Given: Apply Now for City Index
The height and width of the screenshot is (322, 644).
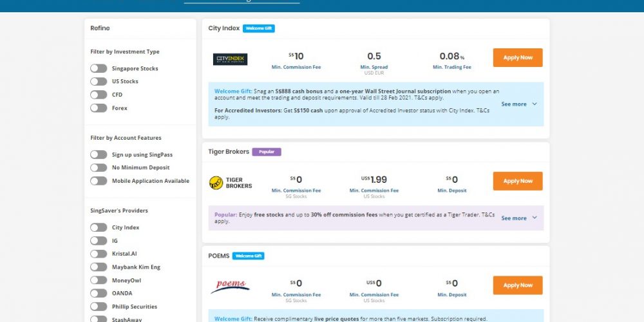Looking at the screenshot, I should 518,57.
